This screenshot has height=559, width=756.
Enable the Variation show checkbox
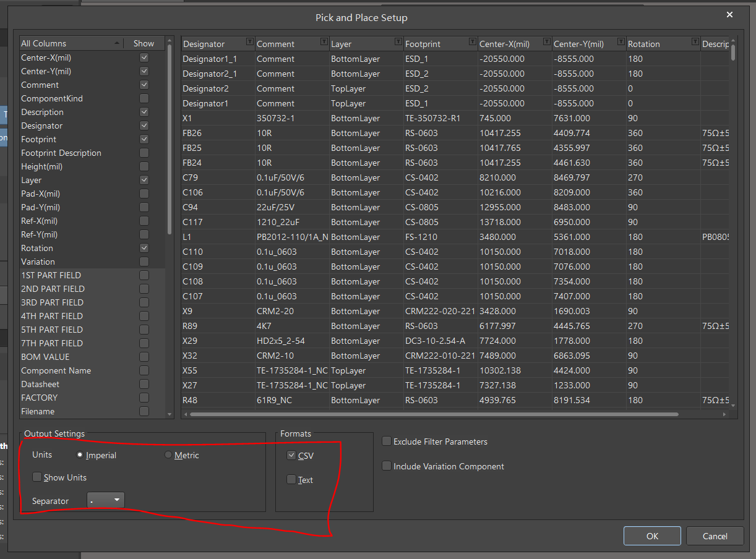144,262
